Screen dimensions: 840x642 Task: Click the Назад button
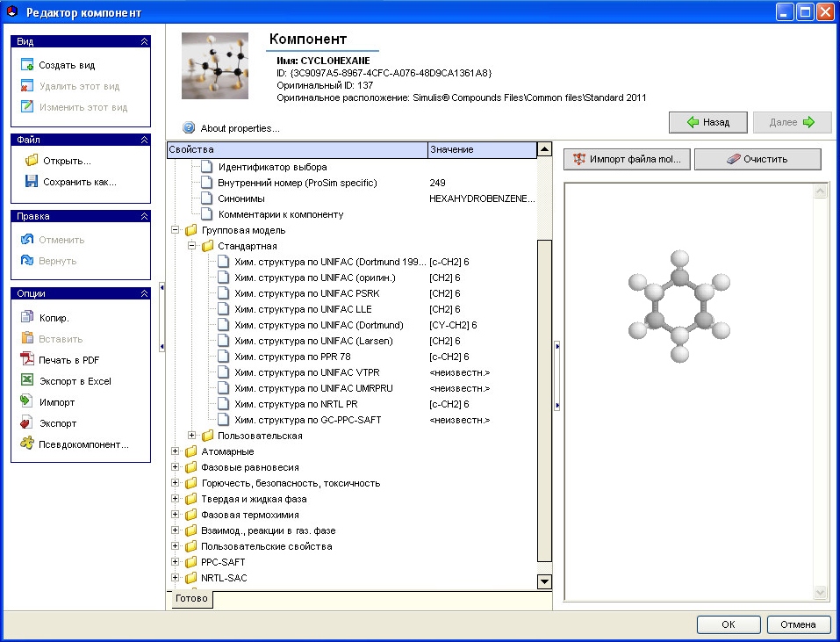[x=707, y=122]
